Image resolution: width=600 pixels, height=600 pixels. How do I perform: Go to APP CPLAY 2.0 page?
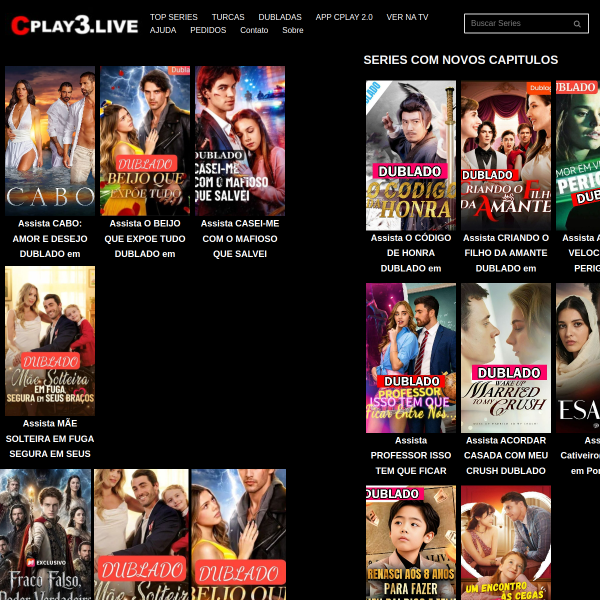(x=344, y=17)
